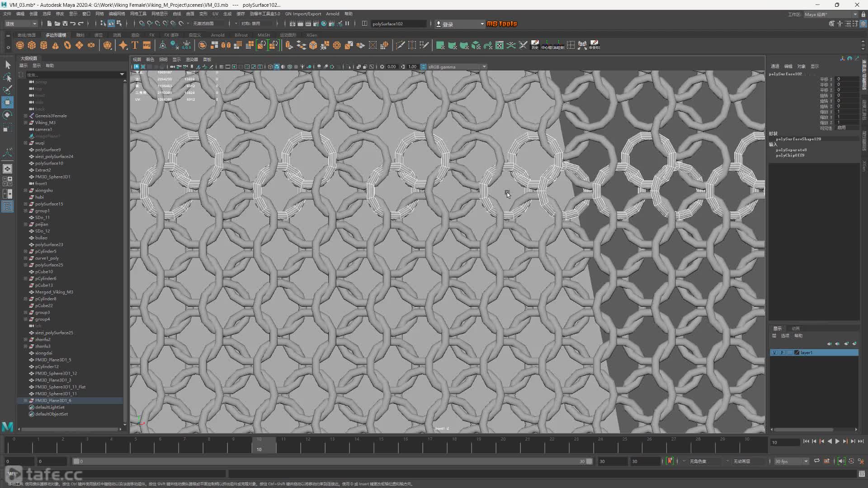Click the MS Tools logo button

click(502, 23)
